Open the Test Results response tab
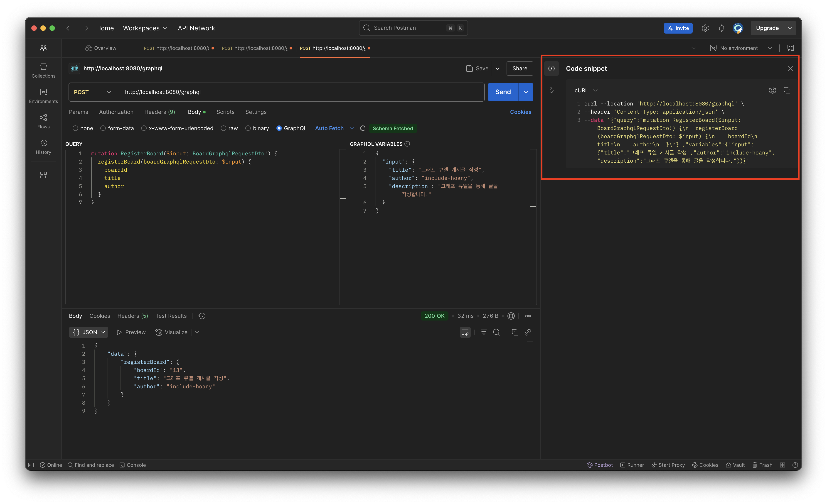The width and height of the screenshot is (827, 504). tap(171, 316)
